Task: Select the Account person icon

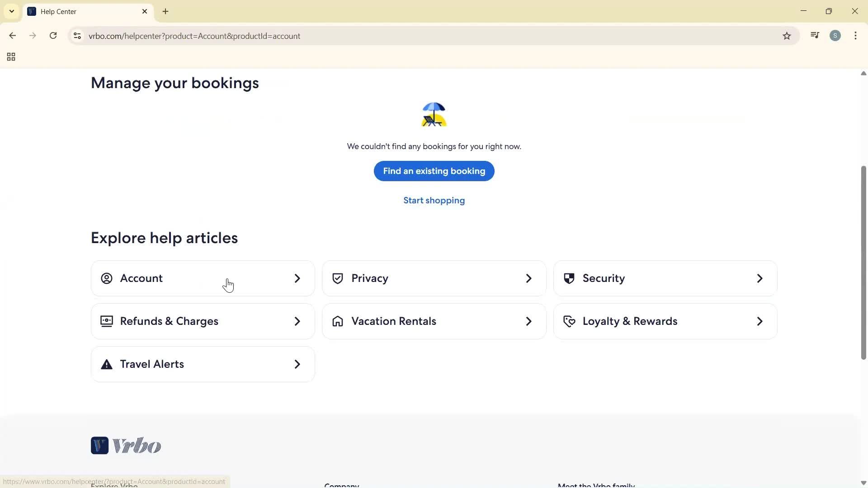Action: point(107,278)
